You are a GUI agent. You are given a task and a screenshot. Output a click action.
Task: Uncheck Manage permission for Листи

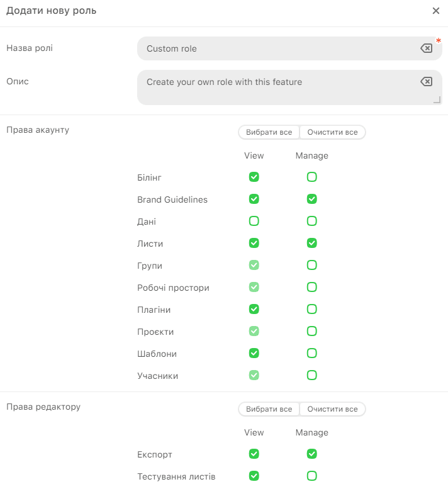point(312,244)
